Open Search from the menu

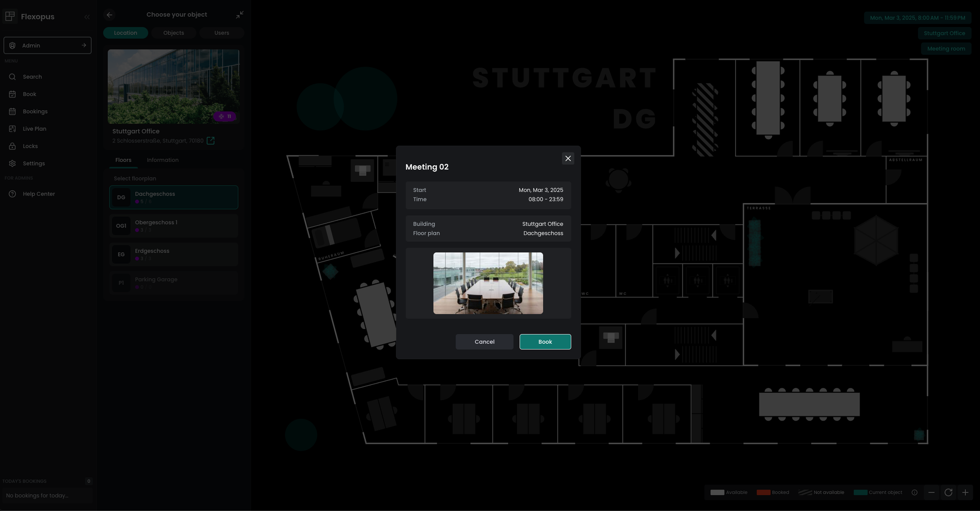[x=32, y=77]
